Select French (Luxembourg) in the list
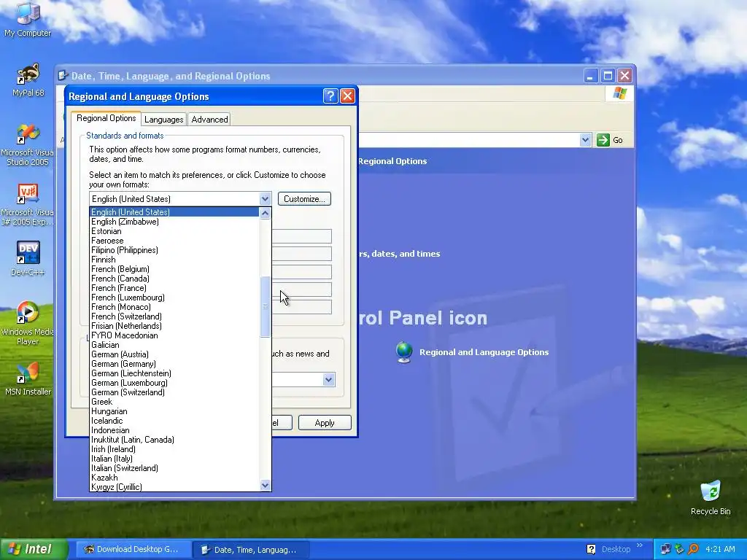Viewport: 747px width, 560px height. point(174,297)
